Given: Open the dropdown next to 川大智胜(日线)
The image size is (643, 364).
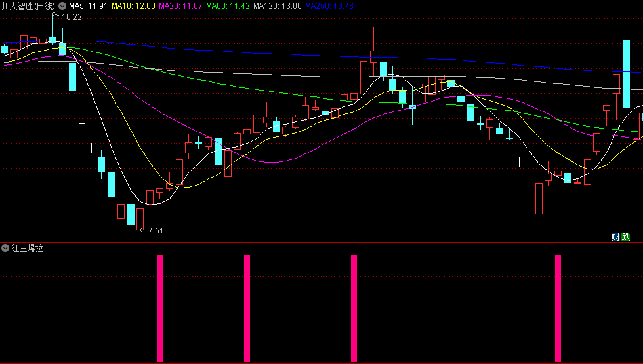Looking at the screenshot, I should pyautogui.click(x=62, y=6).
